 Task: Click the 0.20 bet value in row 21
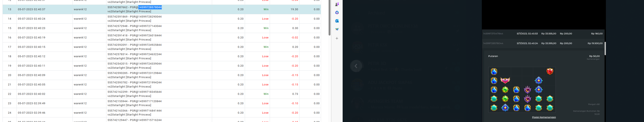241,85
